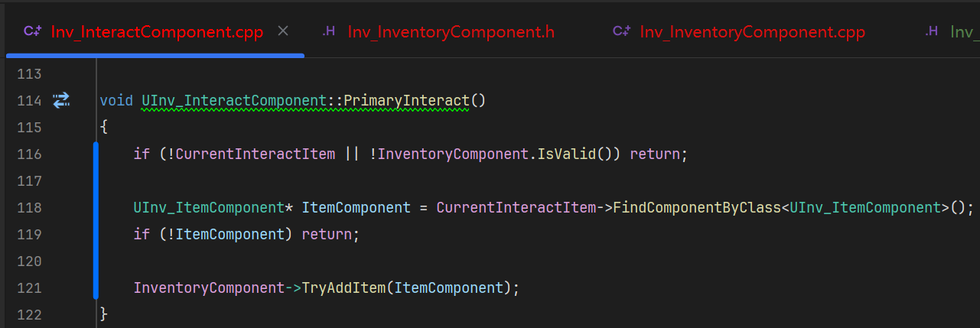This screenshot has width=980, height=328.
Task: Click line number 113 in the gutter
Action: [x=28, y=74]
